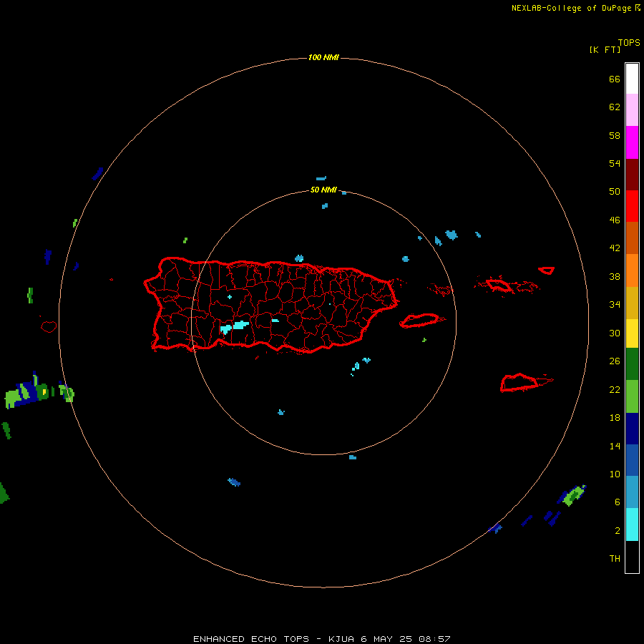Click the '2' legend value

tap(618, 531)
